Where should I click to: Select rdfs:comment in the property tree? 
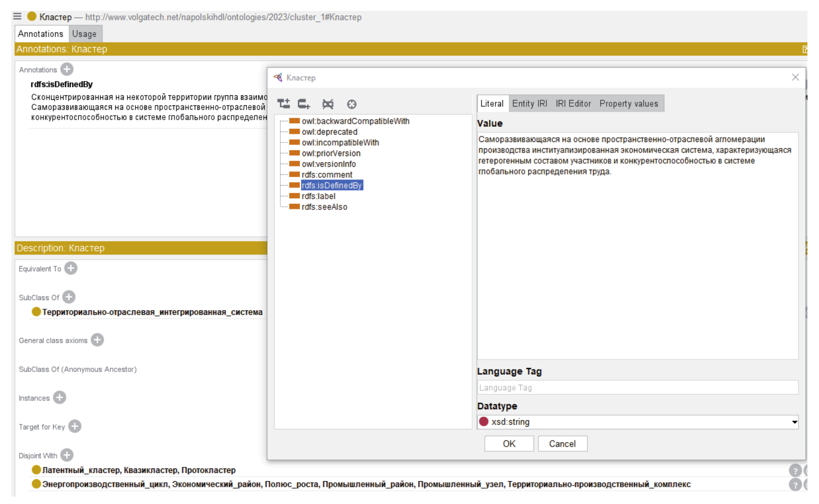coord(326,175)
